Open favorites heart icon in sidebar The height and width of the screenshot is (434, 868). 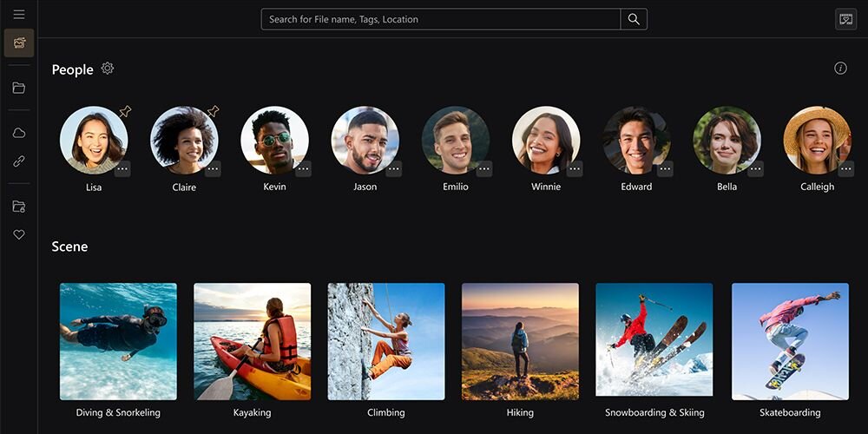click(19, 234)
